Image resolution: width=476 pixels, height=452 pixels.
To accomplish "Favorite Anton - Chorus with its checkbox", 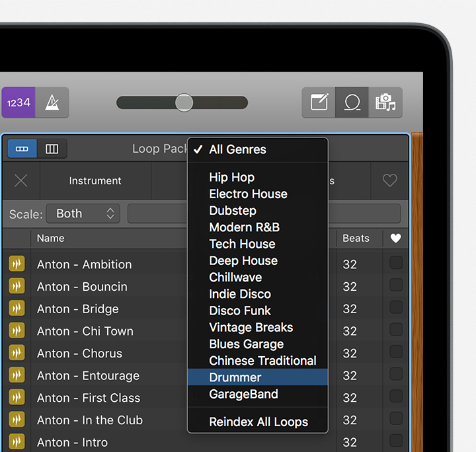I will coord(396,352).
